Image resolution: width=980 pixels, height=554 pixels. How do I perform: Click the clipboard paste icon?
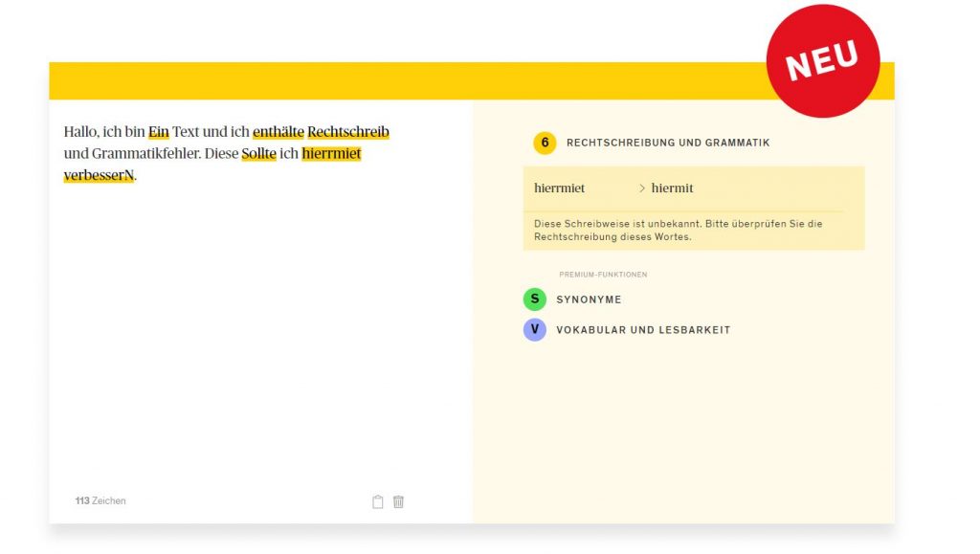click(377, 501)
